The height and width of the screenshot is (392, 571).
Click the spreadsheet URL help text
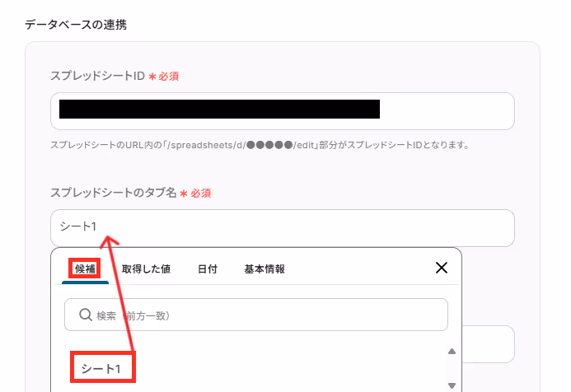coord(260,145)
